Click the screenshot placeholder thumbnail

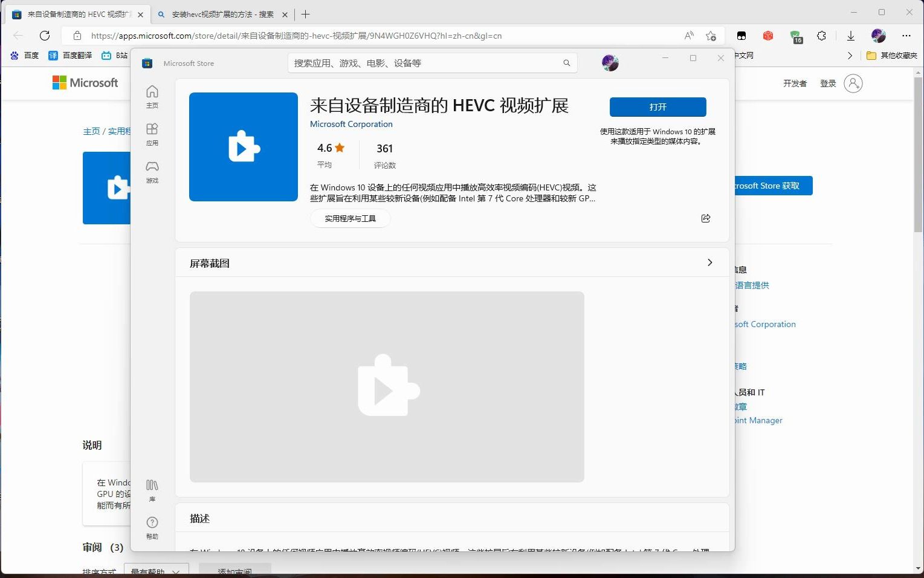click(387, 387)
